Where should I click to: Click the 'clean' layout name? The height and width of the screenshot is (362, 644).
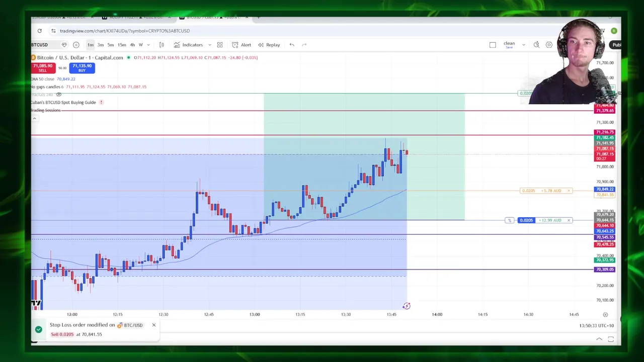[509, 44]
